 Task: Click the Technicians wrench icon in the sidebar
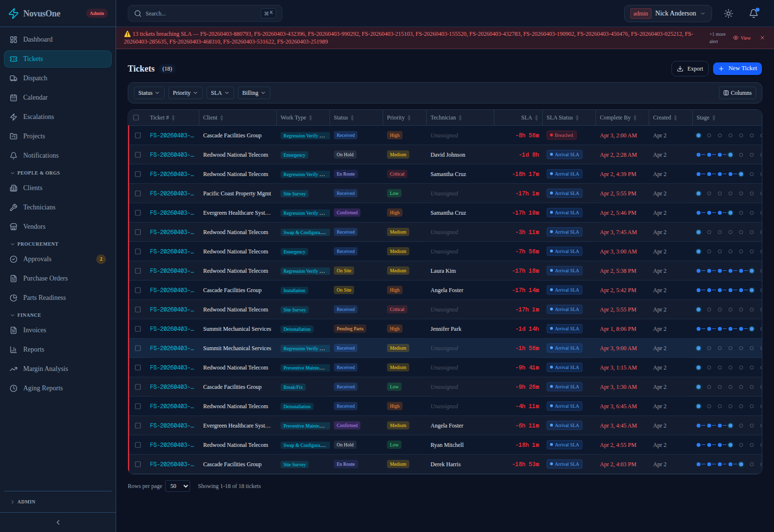(14, 207)
